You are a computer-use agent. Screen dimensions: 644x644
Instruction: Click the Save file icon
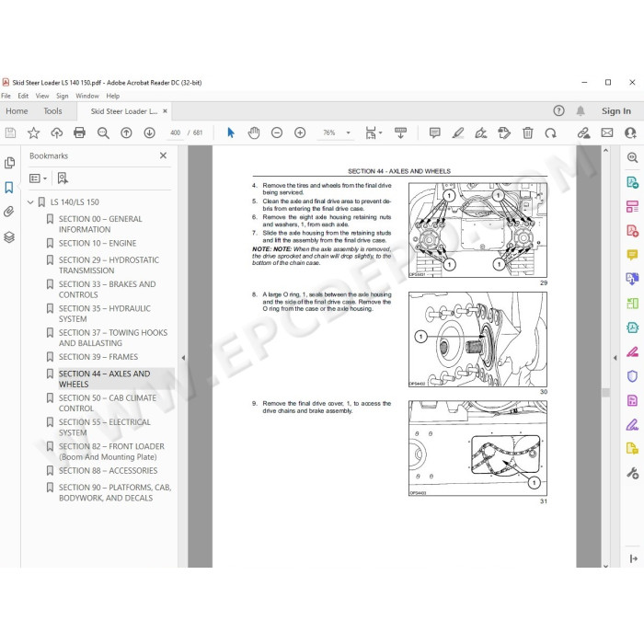(x=10, y=132)
